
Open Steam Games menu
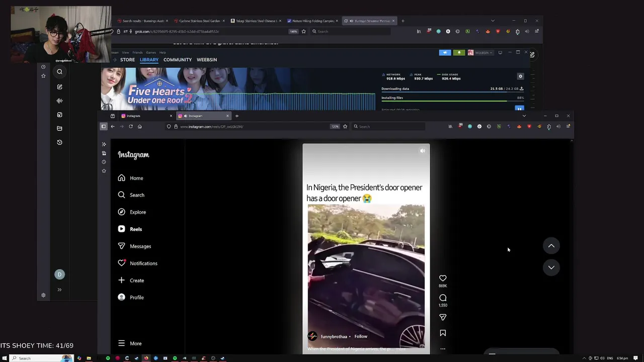click(151, 52)
